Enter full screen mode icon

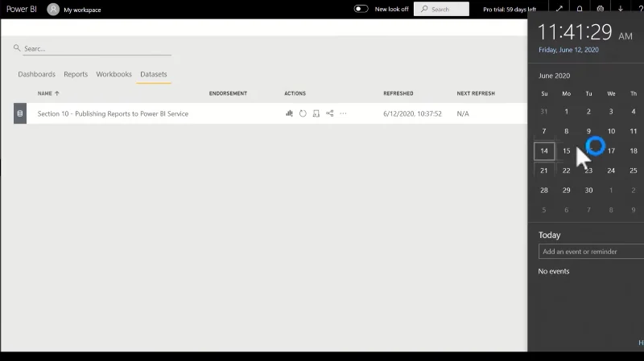point(559,9)
